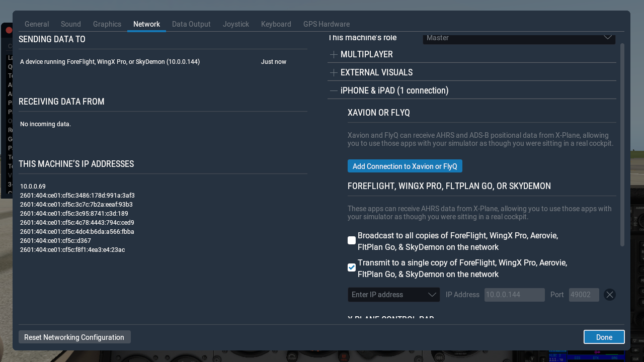Click the IP Address field showing 10.0.0.144

(514, 295)
